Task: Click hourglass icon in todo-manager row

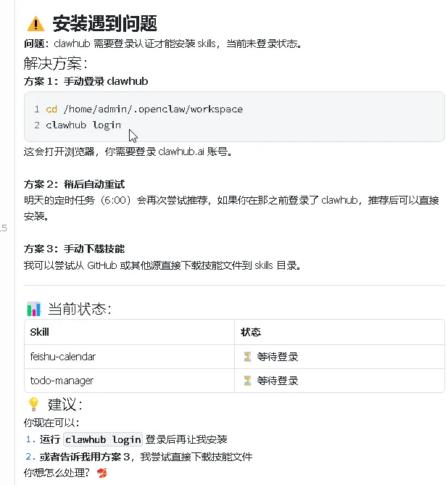Action: click(x=247, y=381)
